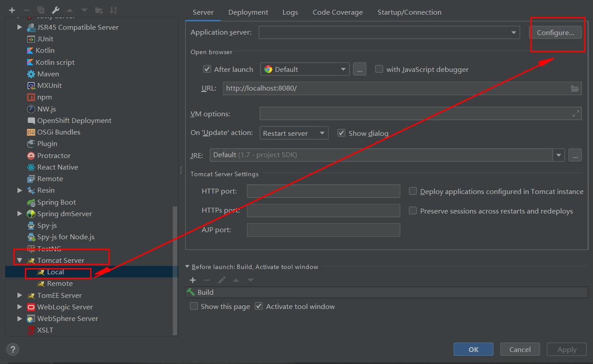
Task: Switch to the Deployment tab
Action: click(248, 12)
